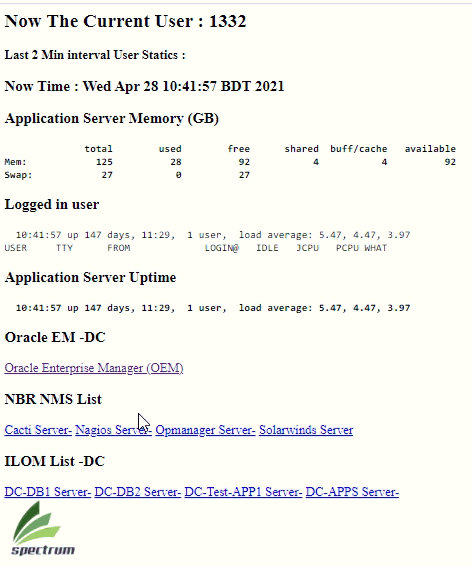Open the Cacti Server link
This screenshot has height=566, width=472.
coord(38,430)
